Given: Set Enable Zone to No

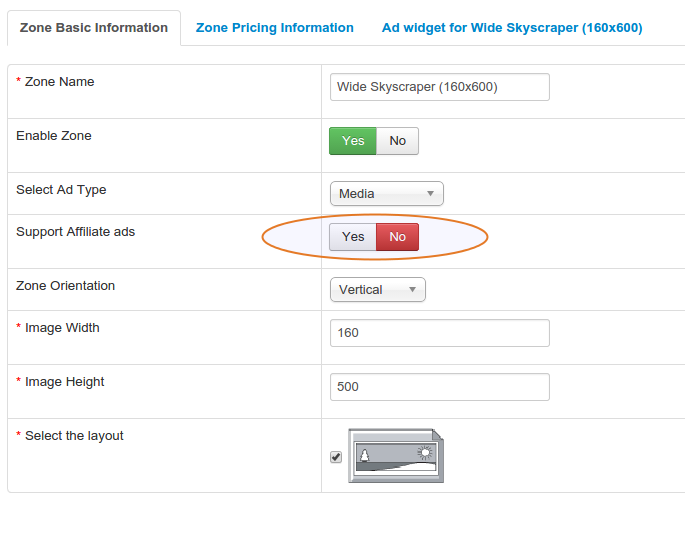Looking at the screenshot, I should point(397,141).
